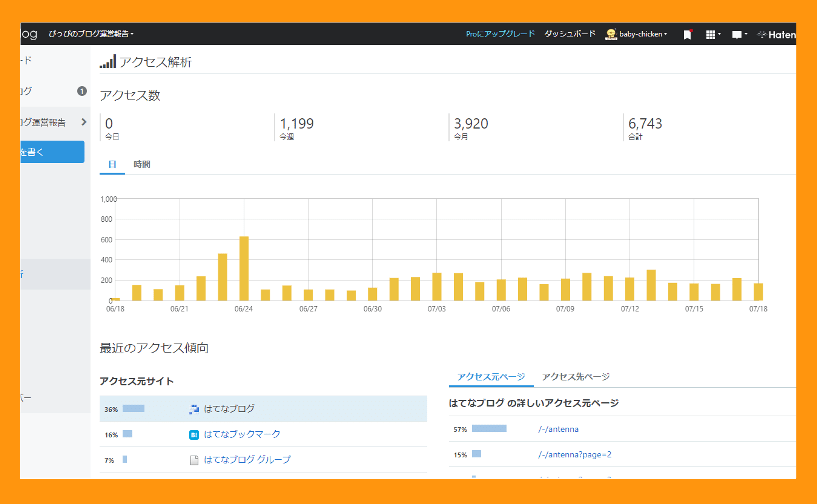Open the /-/antenna source page link
The width and height of the screenshot is (817, 504).
click(558, 429)
